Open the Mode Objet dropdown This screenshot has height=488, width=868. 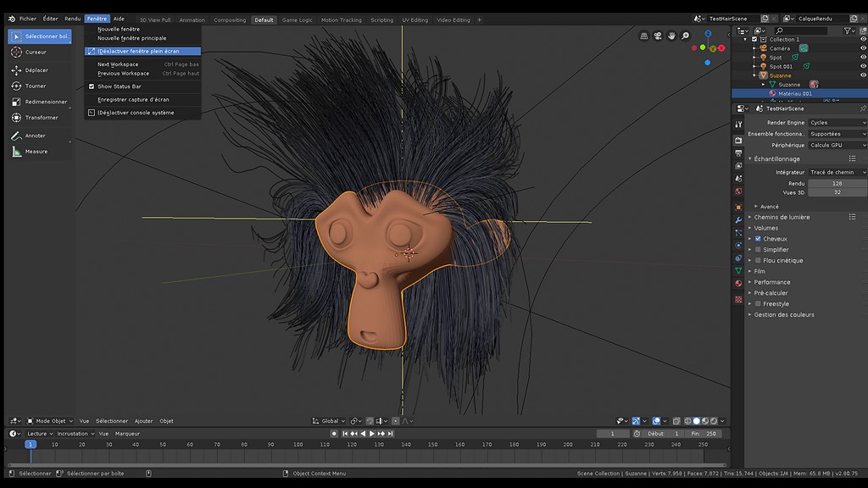tap(50, 421)
